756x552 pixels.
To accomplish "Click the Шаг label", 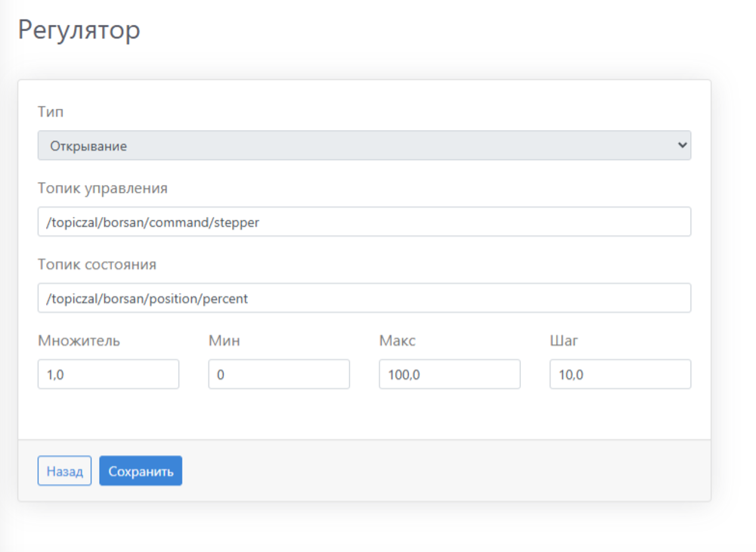I will pyautogui.click(x=564, y=341).
